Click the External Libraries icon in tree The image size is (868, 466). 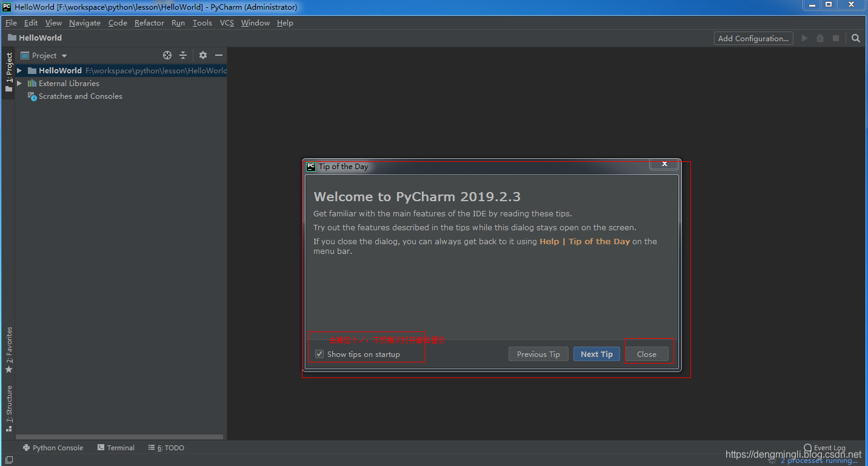pos(32,84)
